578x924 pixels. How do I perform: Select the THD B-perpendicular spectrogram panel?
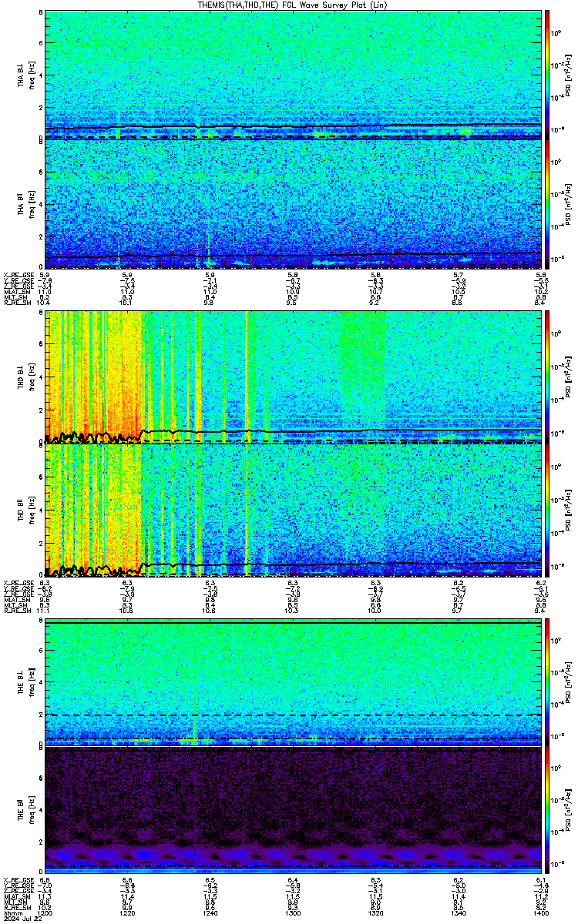293,377
